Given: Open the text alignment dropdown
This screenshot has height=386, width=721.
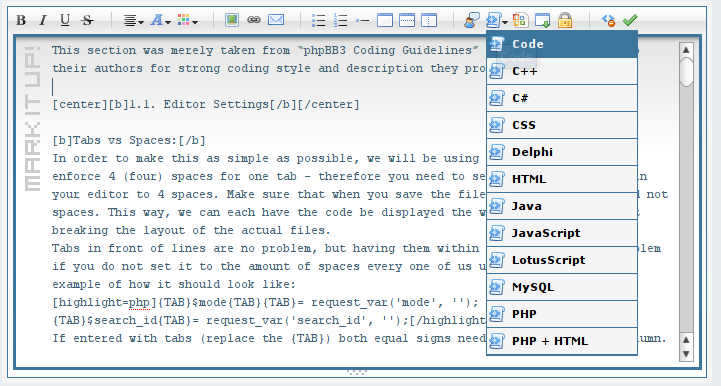Looking at the screenshot, I should (133, 20).
